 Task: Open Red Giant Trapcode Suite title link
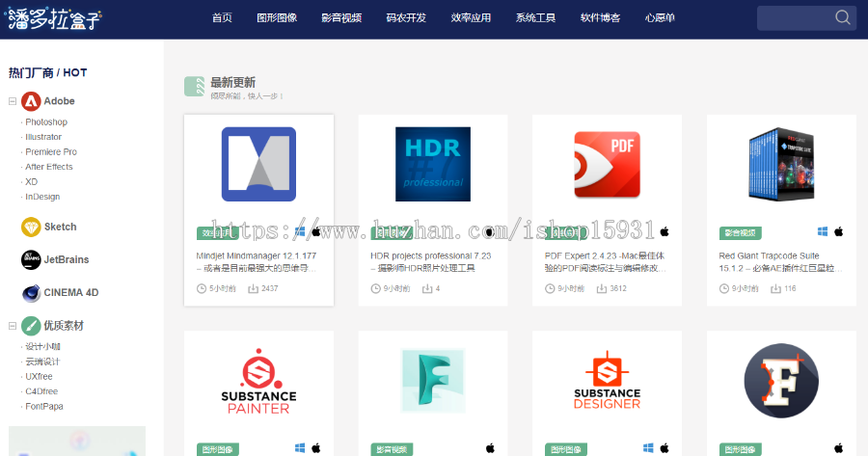click(780, 262)
